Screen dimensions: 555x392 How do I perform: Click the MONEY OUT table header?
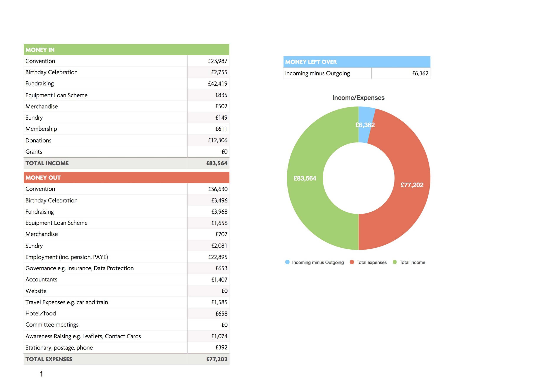[x=126, y=178]
